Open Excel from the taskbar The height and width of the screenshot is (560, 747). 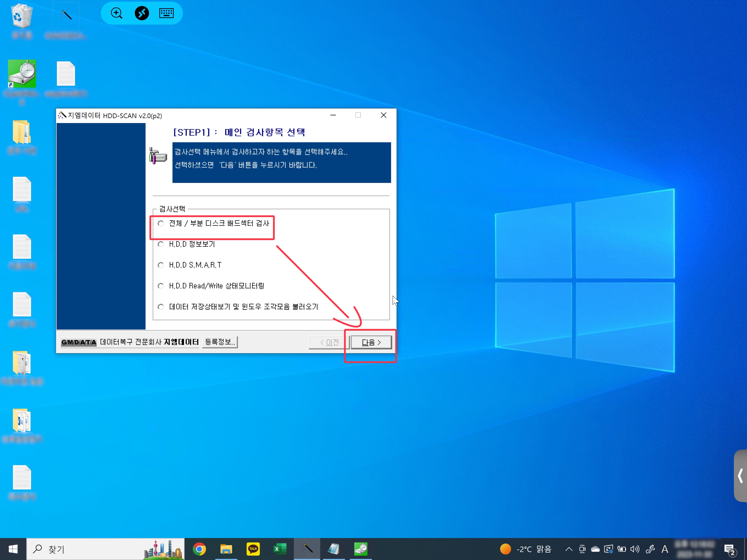[280, 549]
